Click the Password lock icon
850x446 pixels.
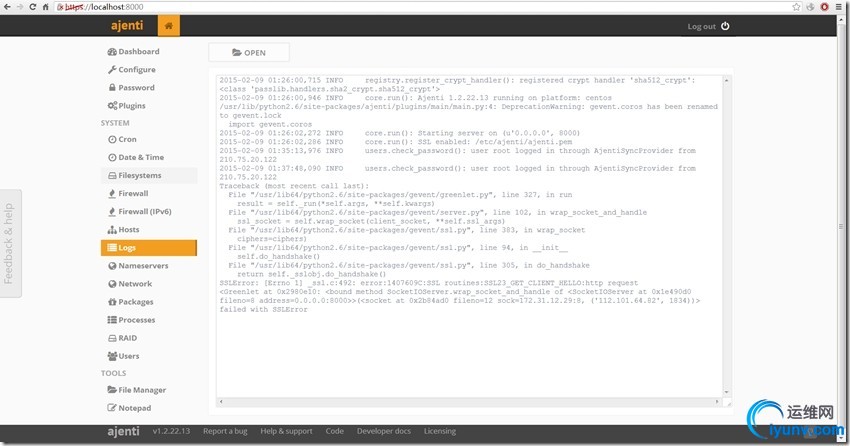click(x=112, y=87)
